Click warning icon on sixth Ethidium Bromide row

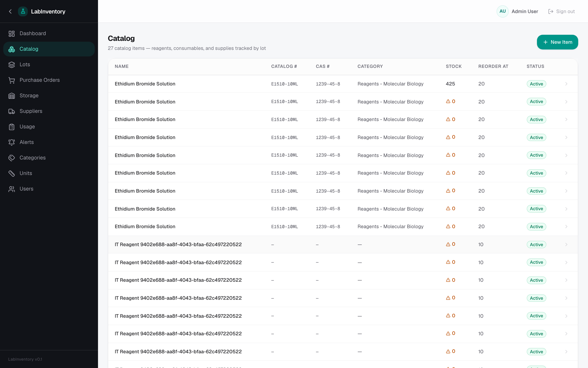(x=448, y=173)
